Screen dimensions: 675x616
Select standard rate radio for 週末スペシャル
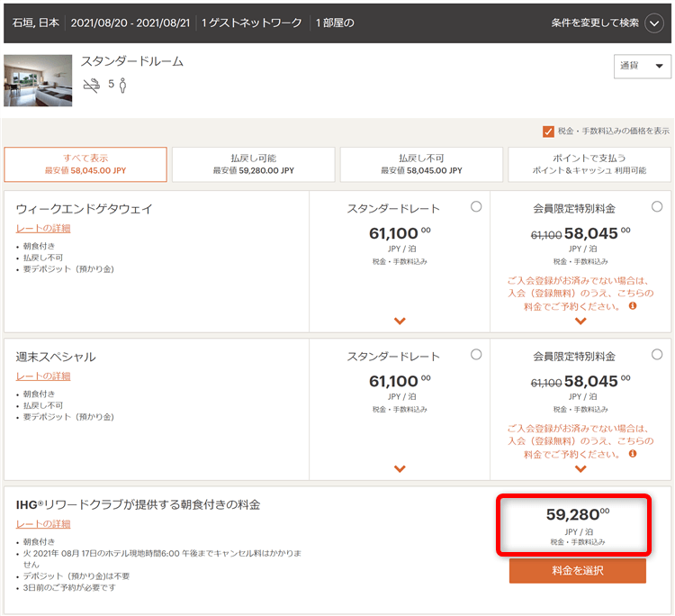pos(476,355)
